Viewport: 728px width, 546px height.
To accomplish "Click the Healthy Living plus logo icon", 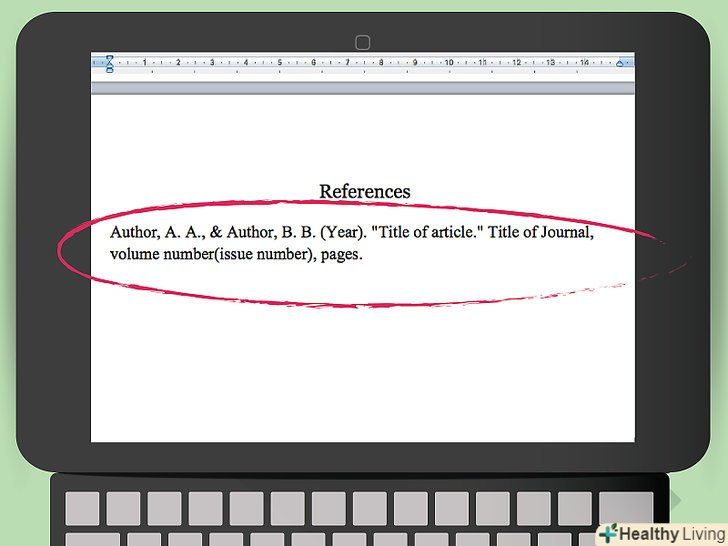I will click(606, 534).
